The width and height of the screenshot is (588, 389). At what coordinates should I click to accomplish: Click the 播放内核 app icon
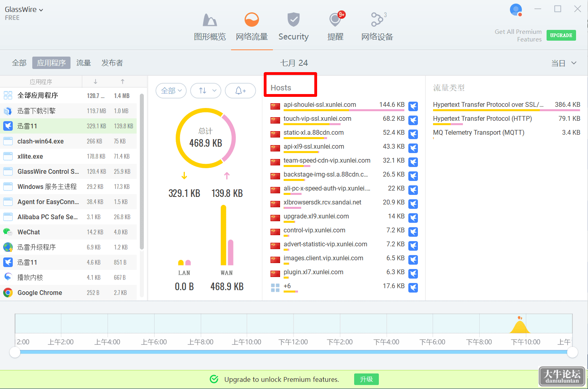click(8, 277)
